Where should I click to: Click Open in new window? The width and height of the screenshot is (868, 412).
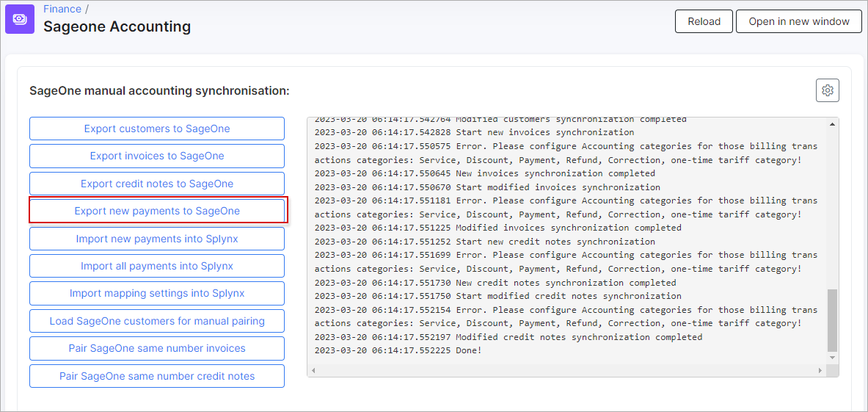(x=799, y=21)
